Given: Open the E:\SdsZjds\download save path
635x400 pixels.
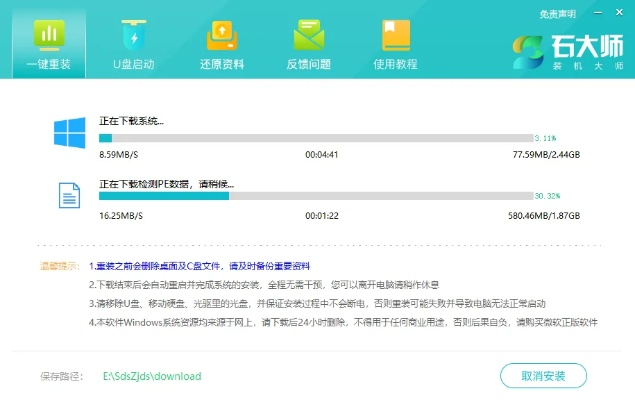Looking at the screenshot, I should click(152, 376).
